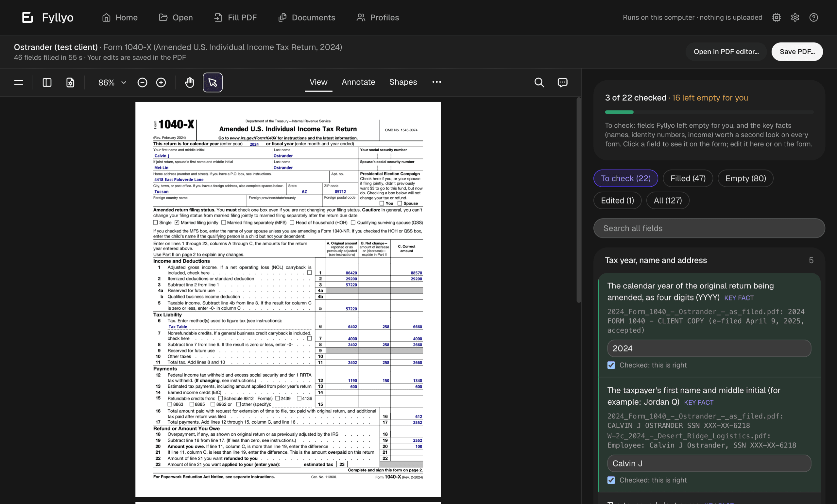Screen dimensions: 837x504
Task: Filter by Filled (47) fields
Action: click(x=688, y=179)
